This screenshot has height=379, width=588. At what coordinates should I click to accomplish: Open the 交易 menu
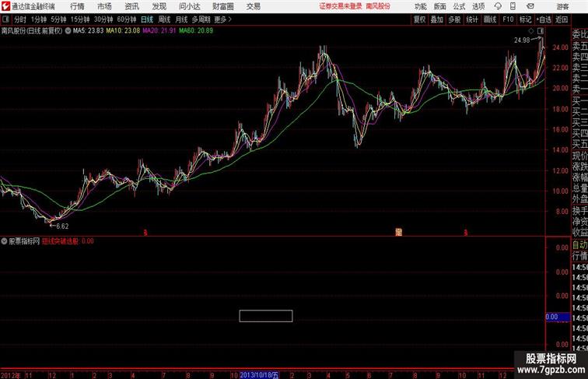click(254, 6)
